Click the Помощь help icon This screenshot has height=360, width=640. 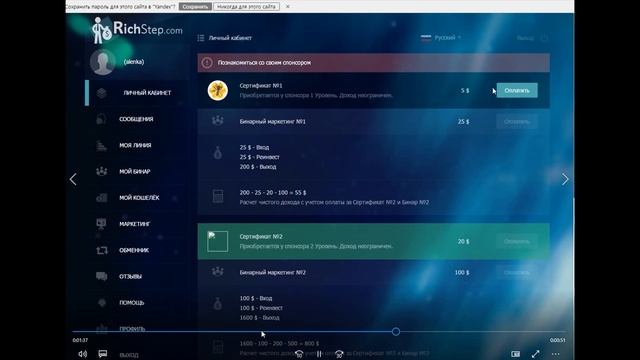[102, 302]
